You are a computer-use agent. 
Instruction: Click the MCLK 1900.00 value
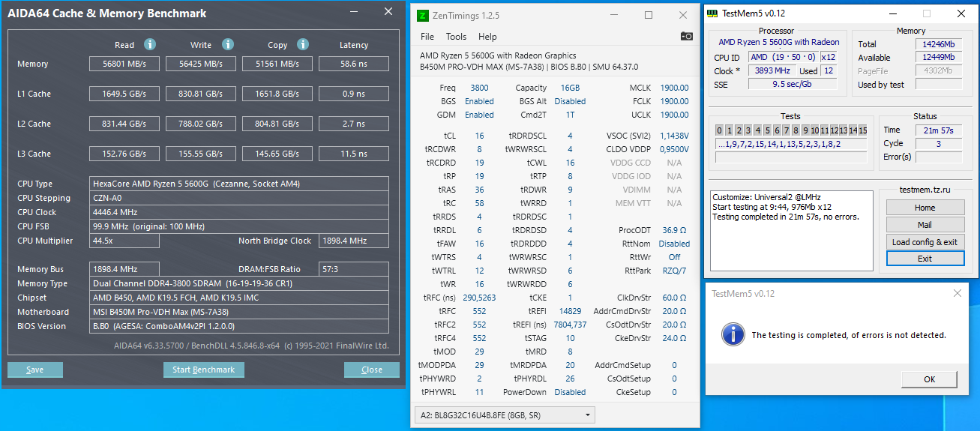pyautogui.click(x=674, y=88)
